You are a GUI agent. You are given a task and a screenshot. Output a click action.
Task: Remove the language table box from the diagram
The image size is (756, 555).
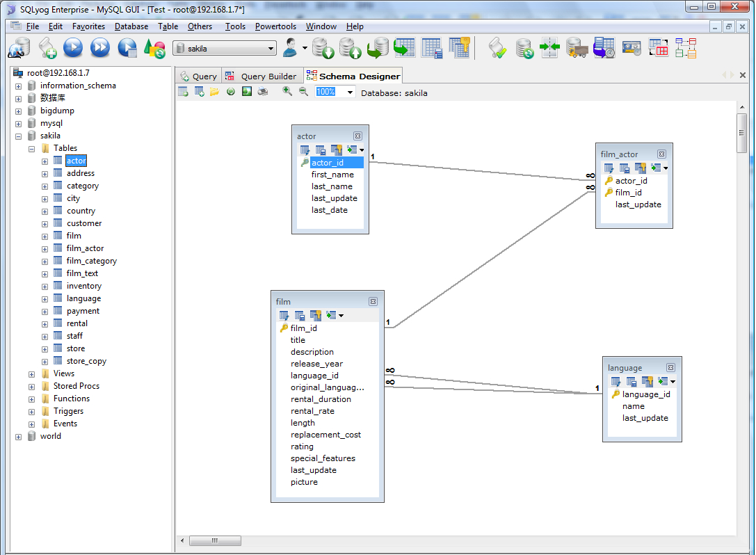click(670, 367)
